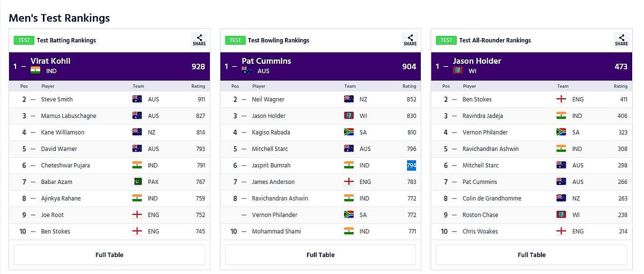Click New Zealand flag beside Colin de Grandhomme
The width and height of the screenshot is (644, 274).
click(x=561, y=198)
